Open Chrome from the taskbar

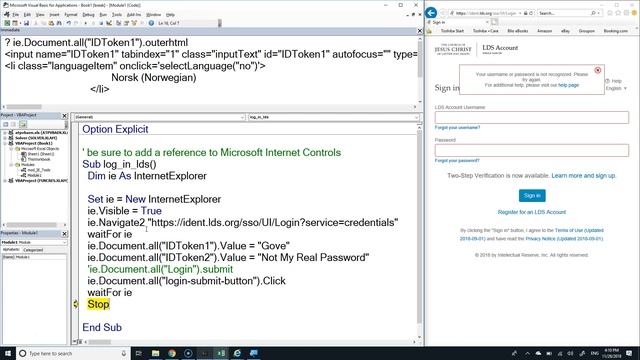tap(172, 353)
